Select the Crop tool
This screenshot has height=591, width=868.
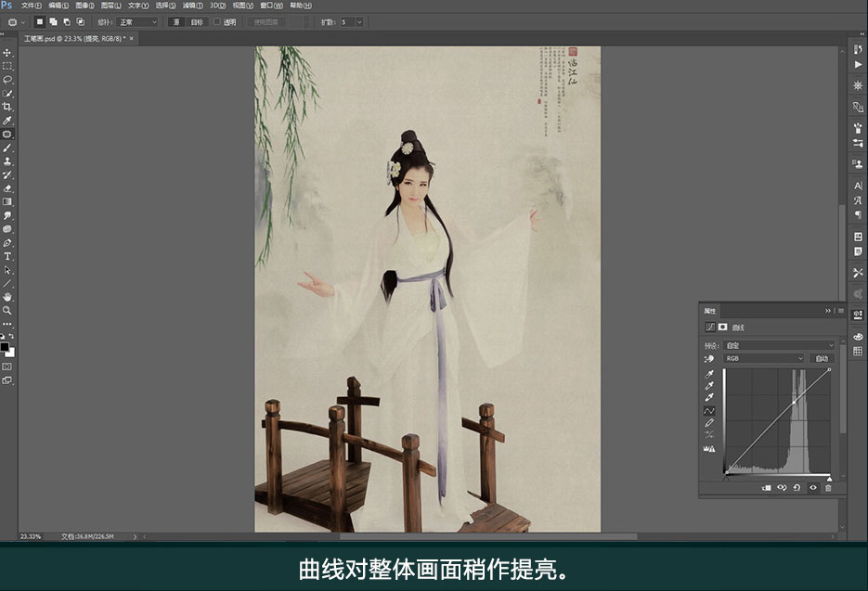pyautogui.click(x=7, y=107)
